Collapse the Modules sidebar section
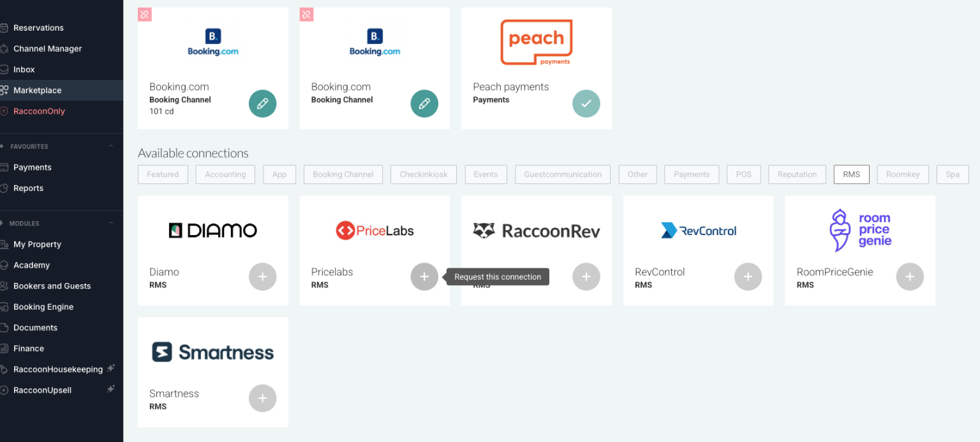980x442 pixels. point(110,224)
